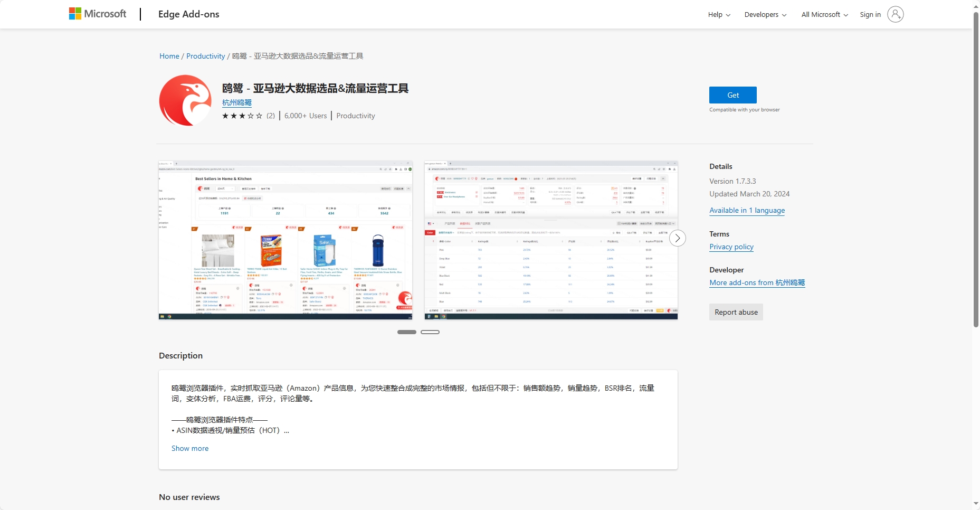
Task: Open the 杭州鸥鹭 publisher link
Action: pos(237,102)
